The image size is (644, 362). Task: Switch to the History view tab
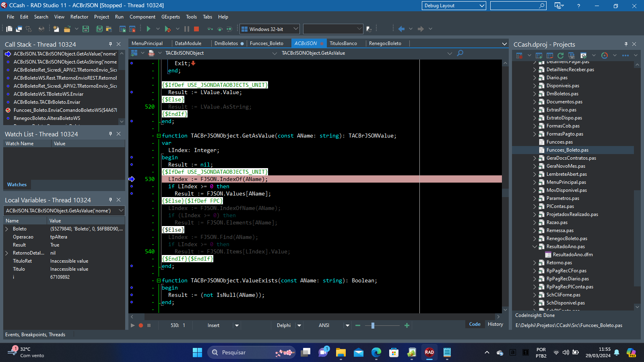click(x=495, y=324)
